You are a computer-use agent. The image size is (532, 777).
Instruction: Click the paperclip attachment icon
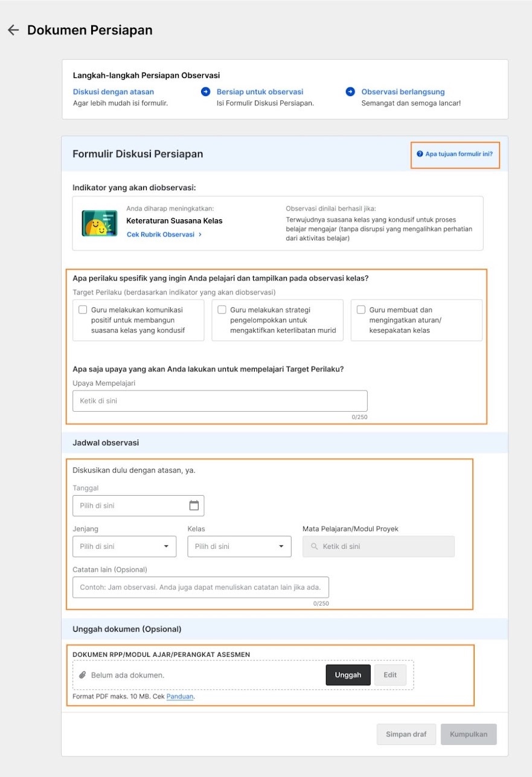pos(83,675)
